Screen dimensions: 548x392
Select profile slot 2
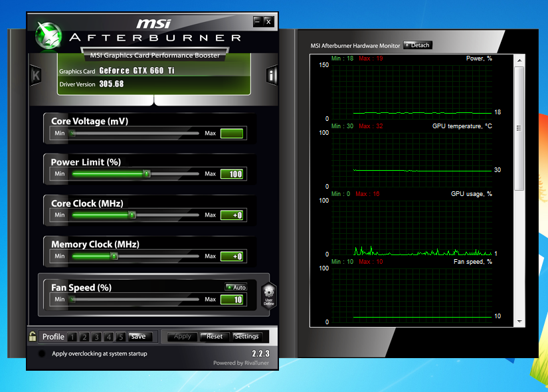tap(84, 337)
